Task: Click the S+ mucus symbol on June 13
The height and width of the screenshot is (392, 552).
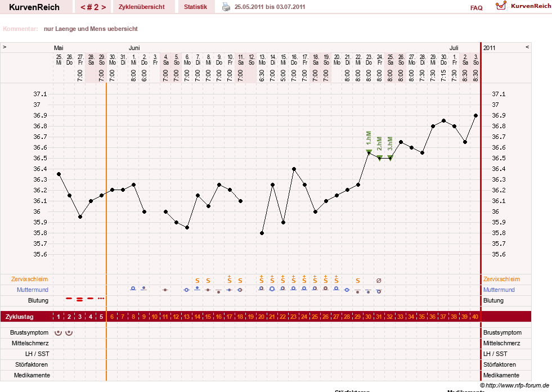Action: click(262, 279)
